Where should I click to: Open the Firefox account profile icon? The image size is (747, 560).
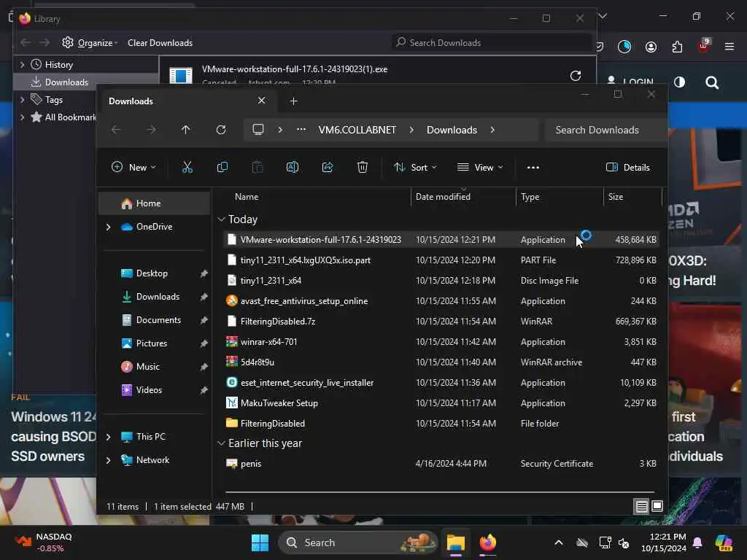pyautogui.click(x=651, y=46)
